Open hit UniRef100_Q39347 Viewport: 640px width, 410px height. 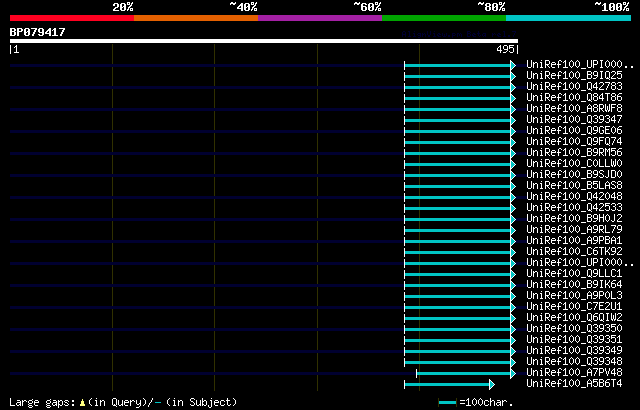[574, 120]
